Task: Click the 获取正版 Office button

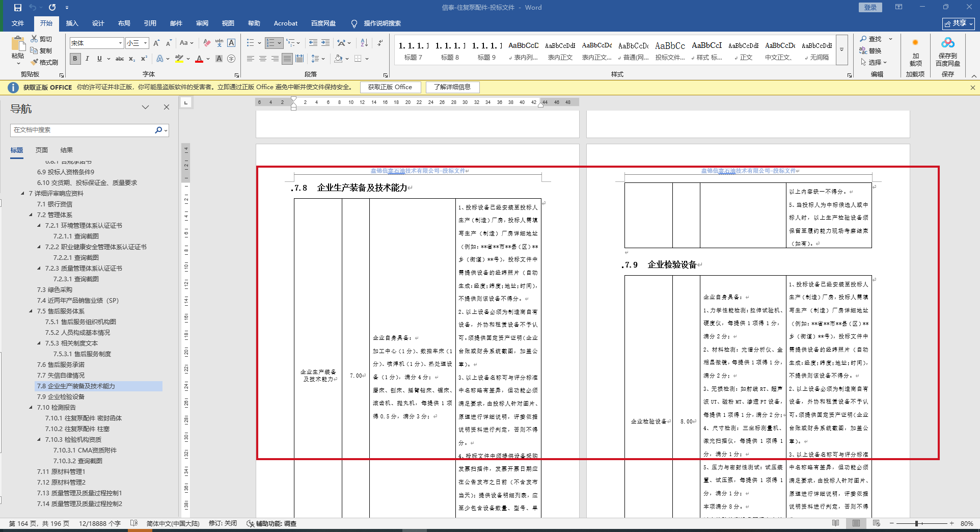Action: [x=390, y=87]
